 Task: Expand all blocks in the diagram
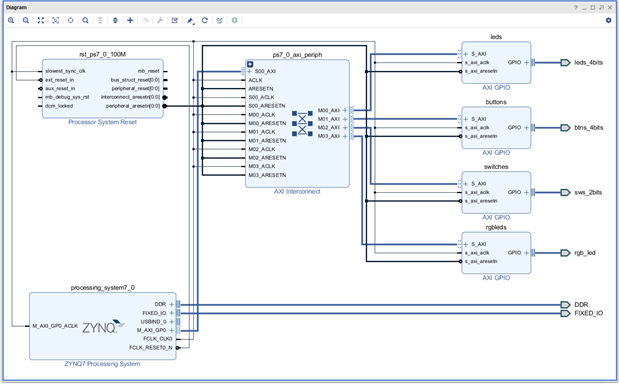tap(115, 21)
